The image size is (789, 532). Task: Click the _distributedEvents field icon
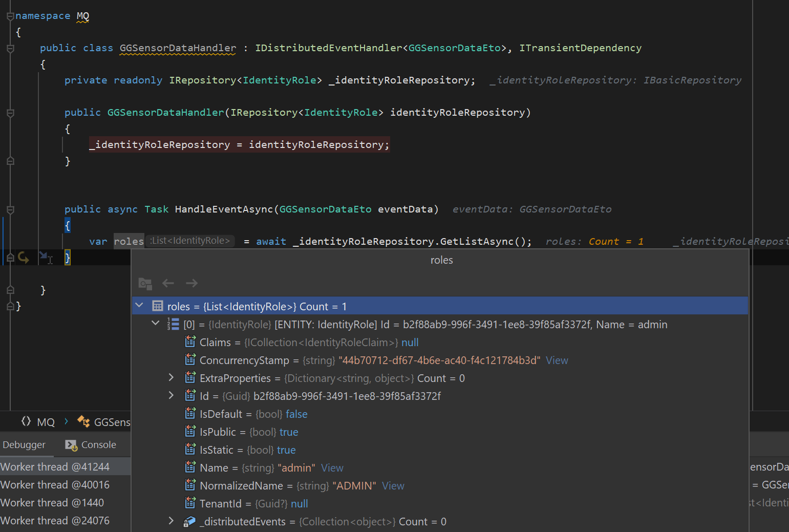[x=189, y=521]
